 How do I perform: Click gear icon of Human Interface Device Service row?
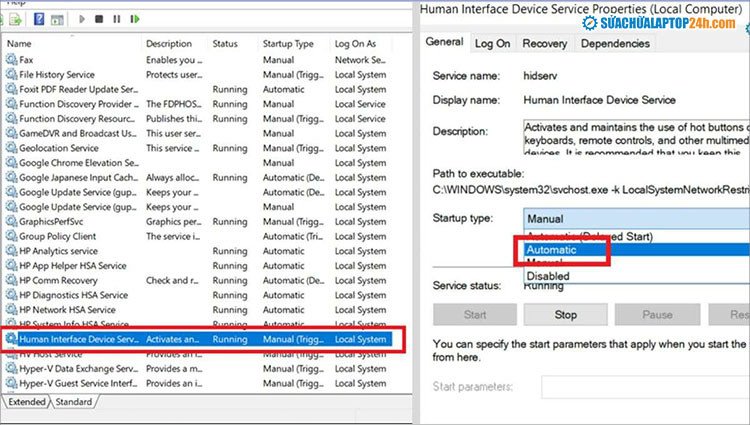[x=11, y=339]
